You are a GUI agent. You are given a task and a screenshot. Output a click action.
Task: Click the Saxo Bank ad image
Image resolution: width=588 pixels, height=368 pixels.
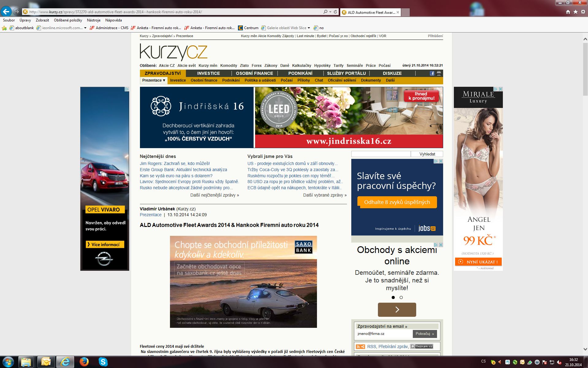[243, 282]
